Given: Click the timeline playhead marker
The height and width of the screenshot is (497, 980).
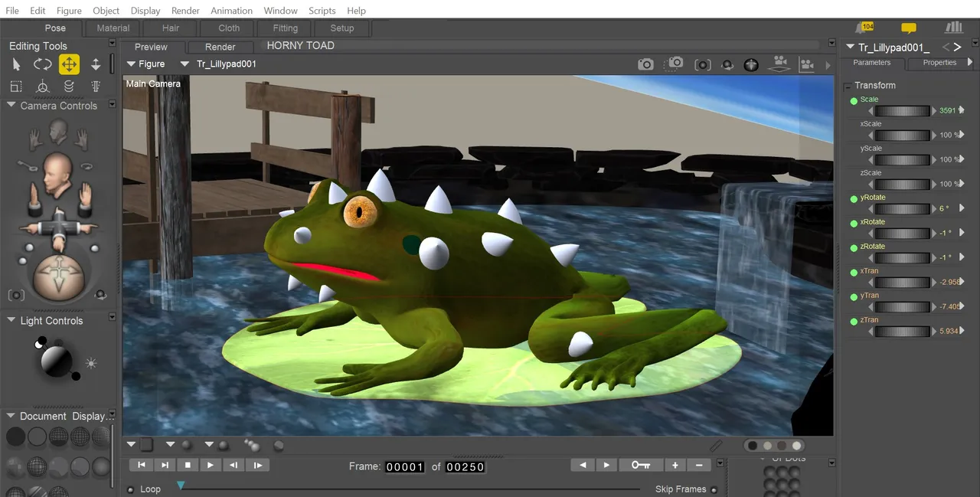Looking at the screenshot, I should 181,486.
